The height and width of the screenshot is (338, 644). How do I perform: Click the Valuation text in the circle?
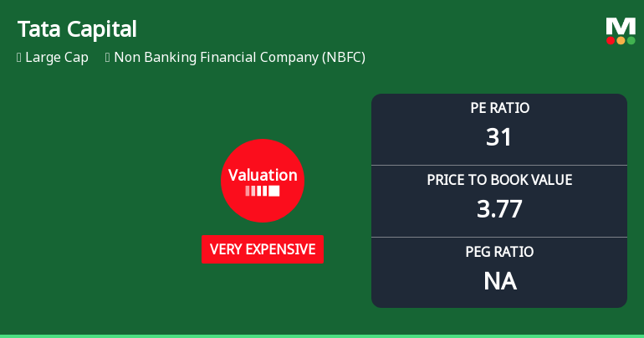(263, 176)
